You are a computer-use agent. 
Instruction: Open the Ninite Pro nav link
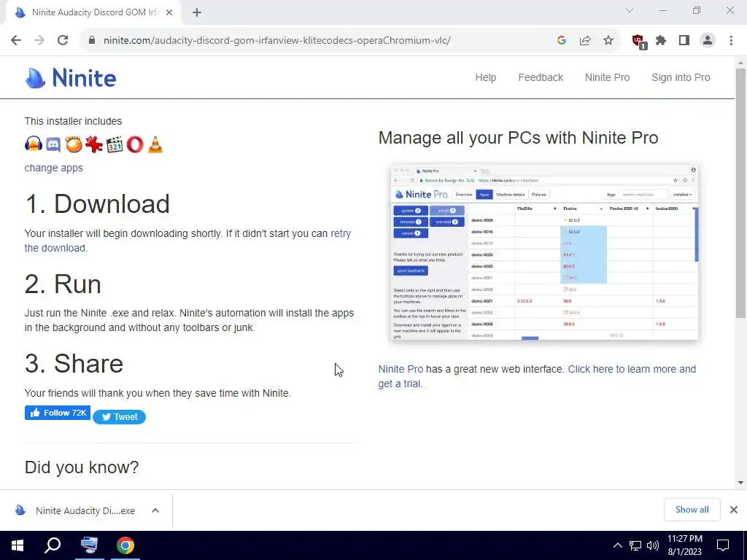click(608, 77)
